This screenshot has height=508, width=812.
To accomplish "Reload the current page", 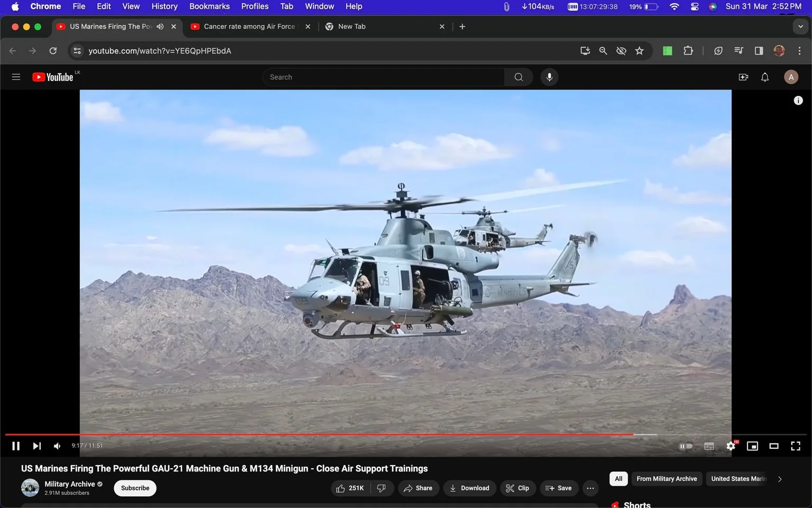I will [53, 51].
